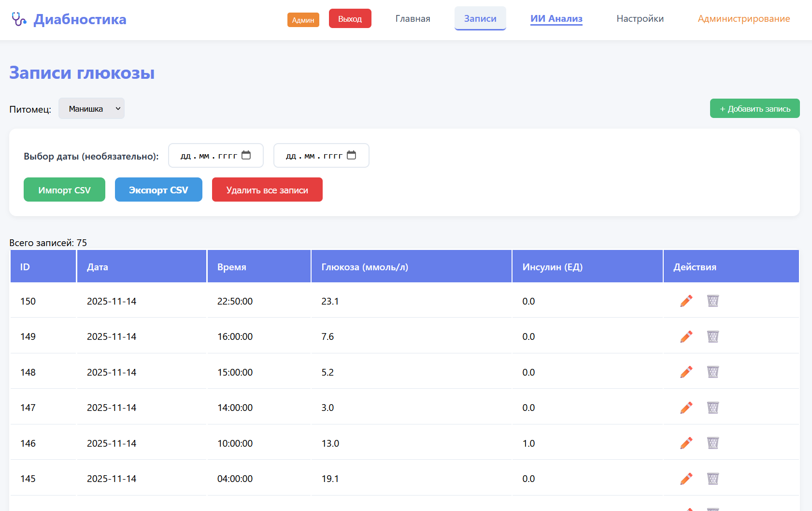Open calendar picker in first date field
The image size is (812, 511).
246,155
